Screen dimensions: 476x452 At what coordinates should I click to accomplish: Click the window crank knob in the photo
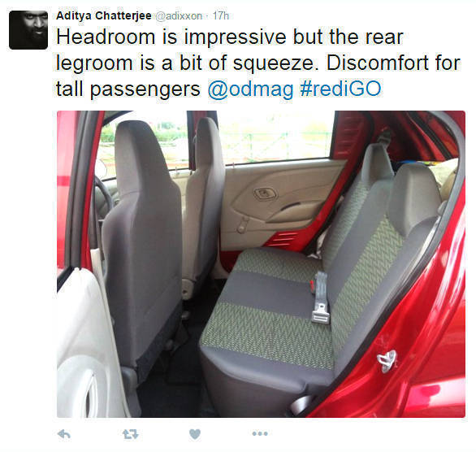coord(241,227)
